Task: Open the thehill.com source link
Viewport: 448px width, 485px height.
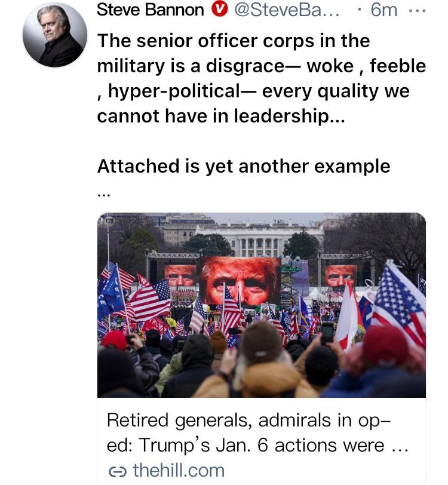Action: (178, 470)
